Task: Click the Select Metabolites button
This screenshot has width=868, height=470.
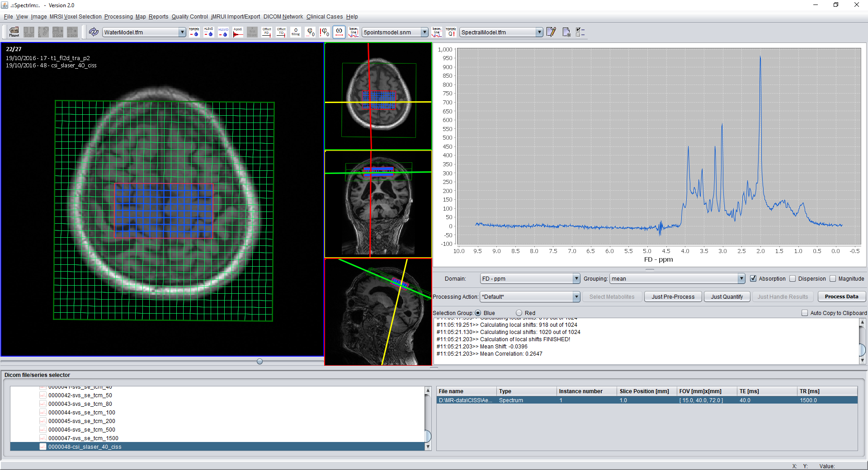Action: (612, 297)
